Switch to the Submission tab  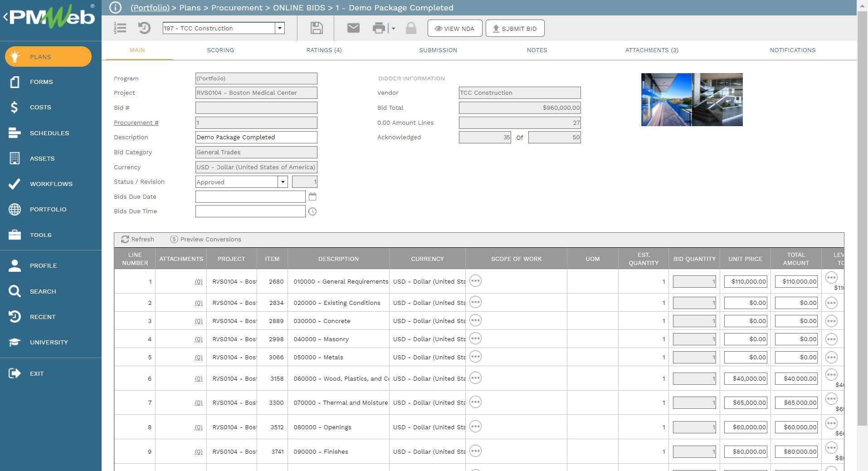click(x=438, y=50)
